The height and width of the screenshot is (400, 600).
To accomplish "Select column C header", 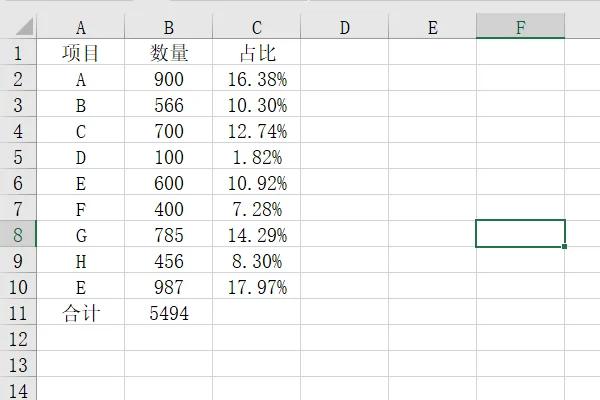I will (x=256, y=27).
